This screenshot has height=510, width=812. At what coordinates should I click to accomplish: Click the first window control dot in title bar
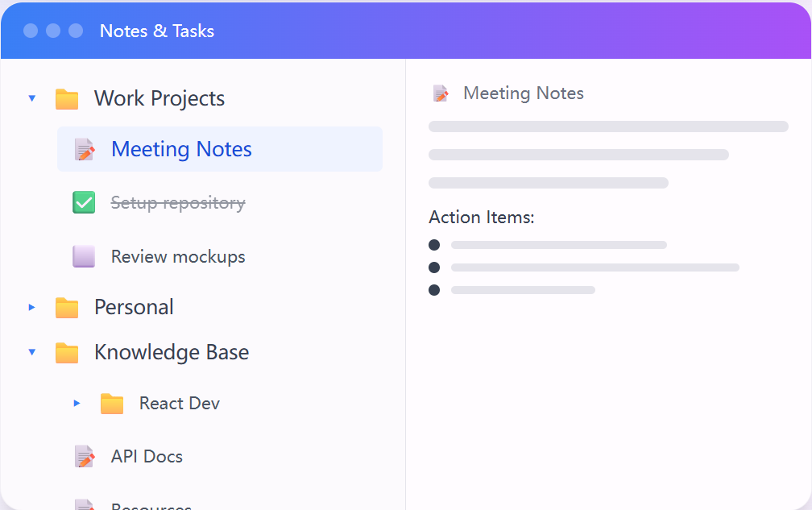[31, 31]
